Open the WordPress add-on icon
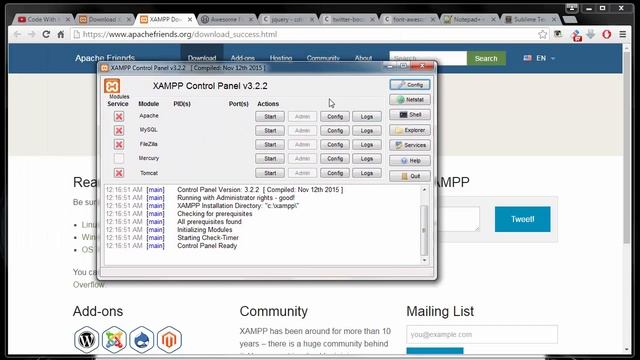 87,340
